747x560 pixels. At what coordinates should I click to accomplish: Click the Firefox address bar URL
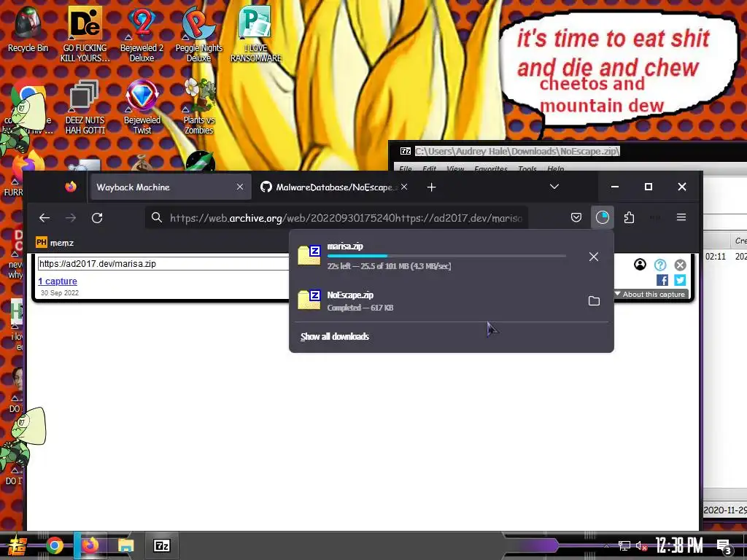pyautogui.click(x=346, y=218)
